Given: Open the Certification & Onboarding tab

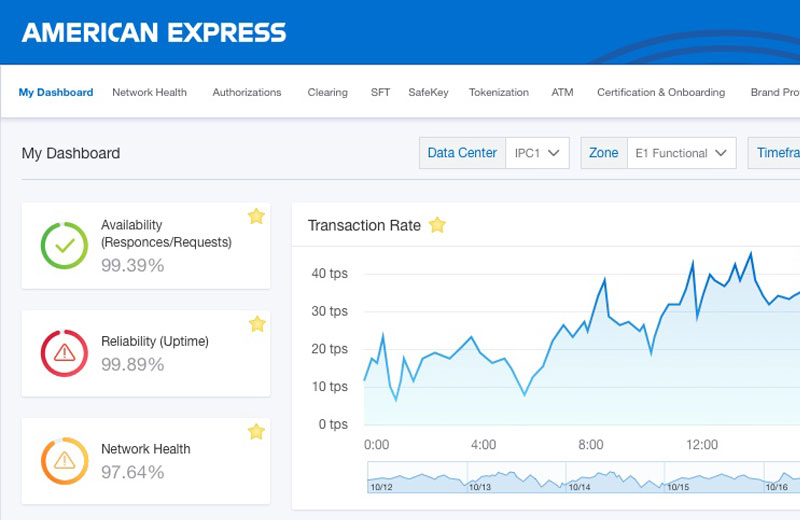Looking at the screenshot, I should (x=661, y=92).
